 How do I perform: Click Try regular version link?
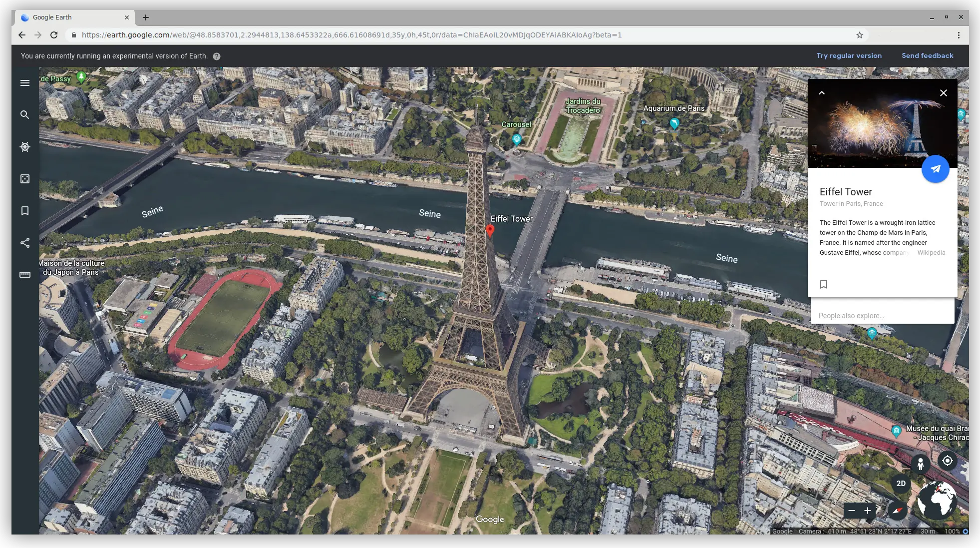[849, 56]
